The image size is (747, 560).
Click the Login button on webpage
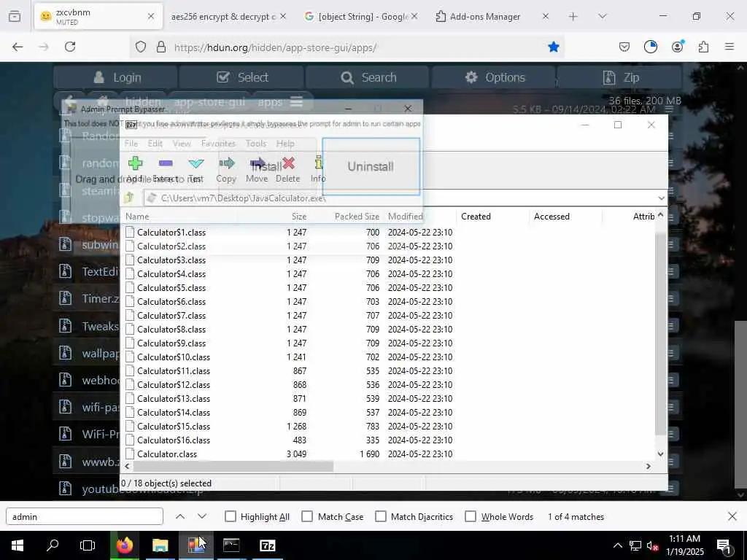(117, 77)
